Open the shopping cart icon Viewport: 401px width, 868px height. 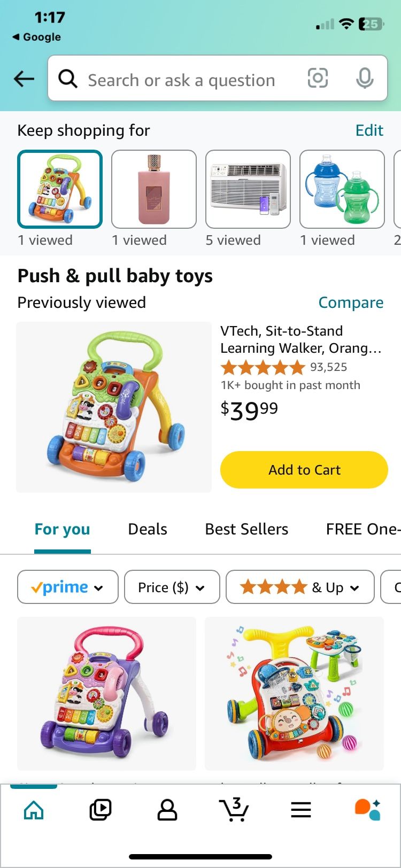234,810
